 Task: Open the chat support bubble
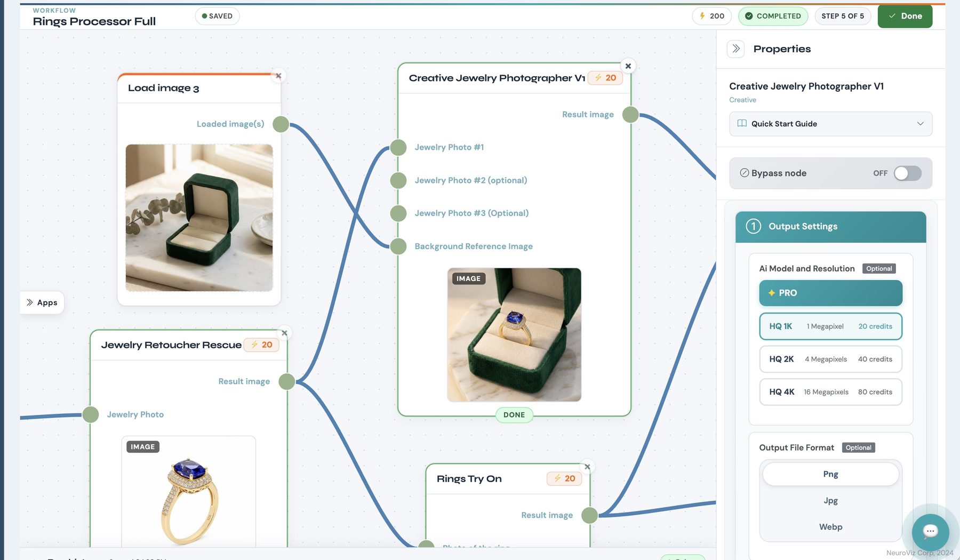pyautogui.click(x=930, y=531)
